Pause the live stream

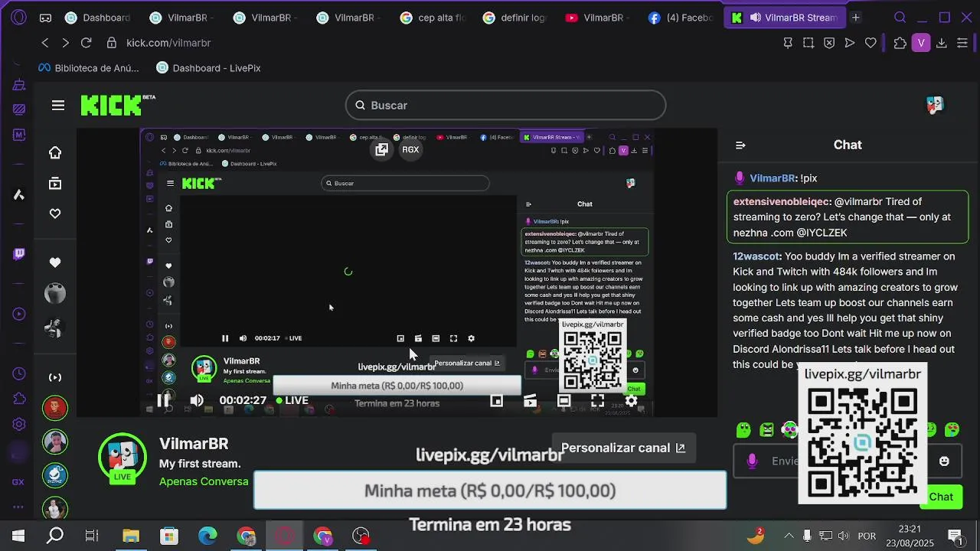pos(163,400)
